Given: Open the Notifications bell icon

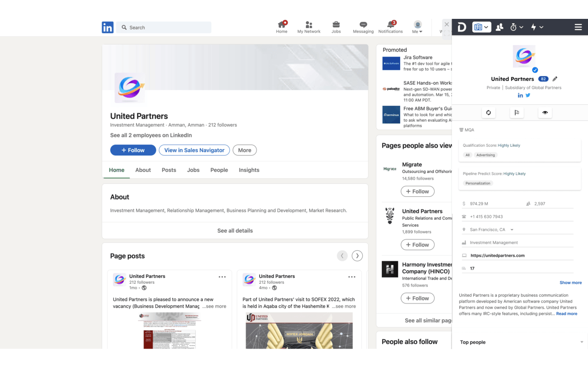Looking at the screenshot, I should click(390, 27).
